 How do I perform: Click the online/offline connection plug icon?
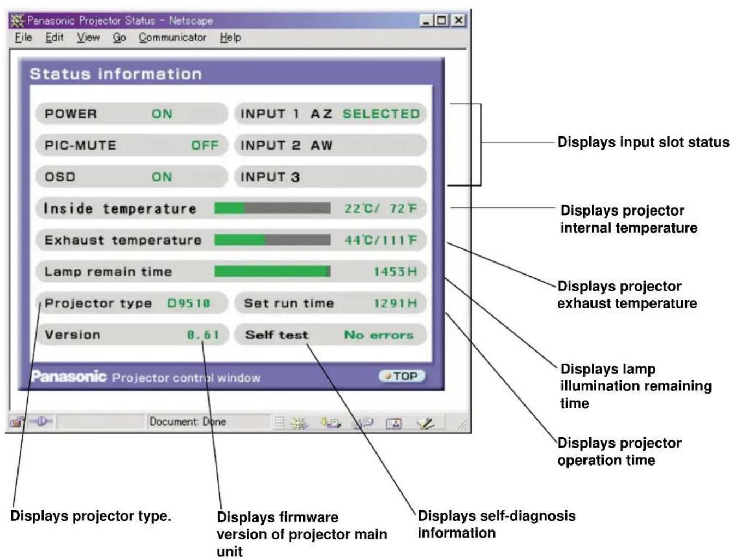tap(40, 421)
